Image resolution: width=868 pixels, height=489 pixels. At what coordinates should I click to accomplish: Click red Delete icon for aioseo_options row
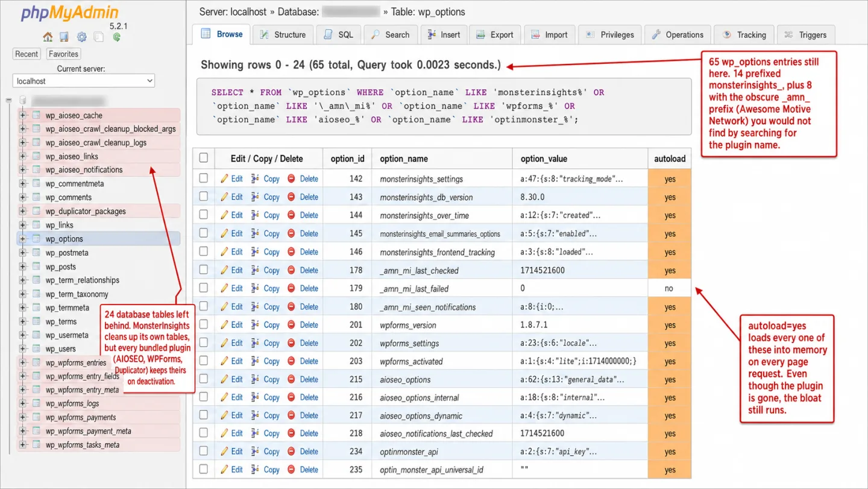[291, 379]
